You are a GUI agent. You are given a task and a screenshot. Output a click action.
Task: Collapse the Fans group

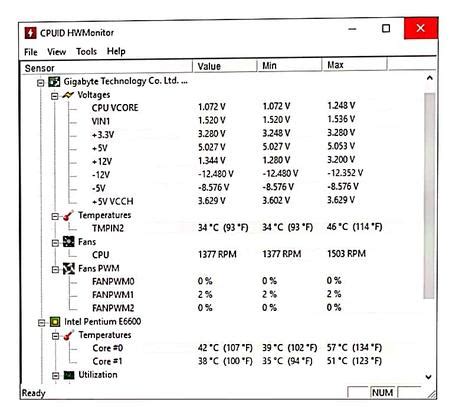click(55, 243)
